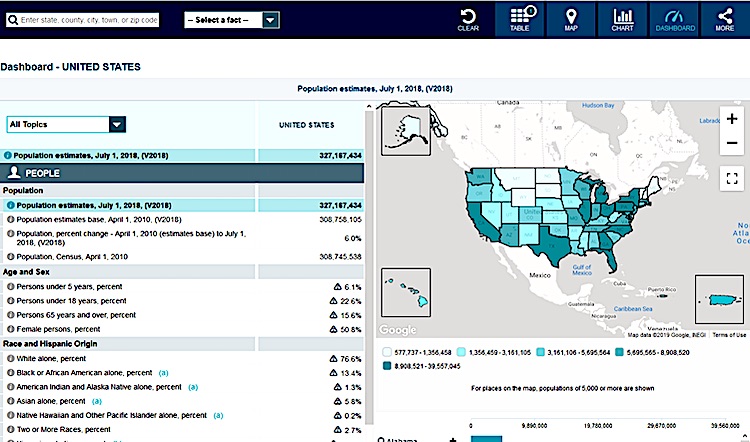
Task: Select the Population estimates July 1, 2018 row
Action: pyautogui.click(x=182, y=205)
